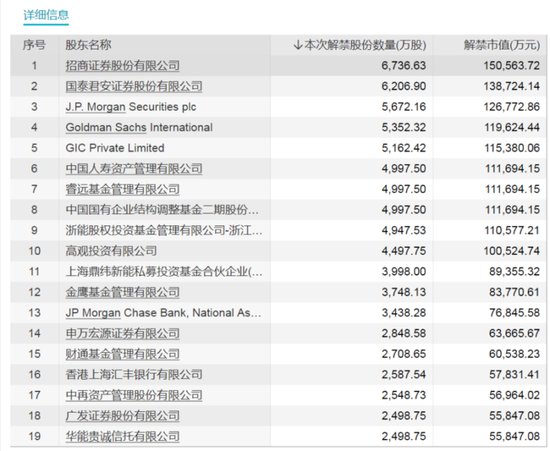Select 高观投资有限公司 row name
The height and width of the screenshot is (451, 550).
tap(111, 251)
